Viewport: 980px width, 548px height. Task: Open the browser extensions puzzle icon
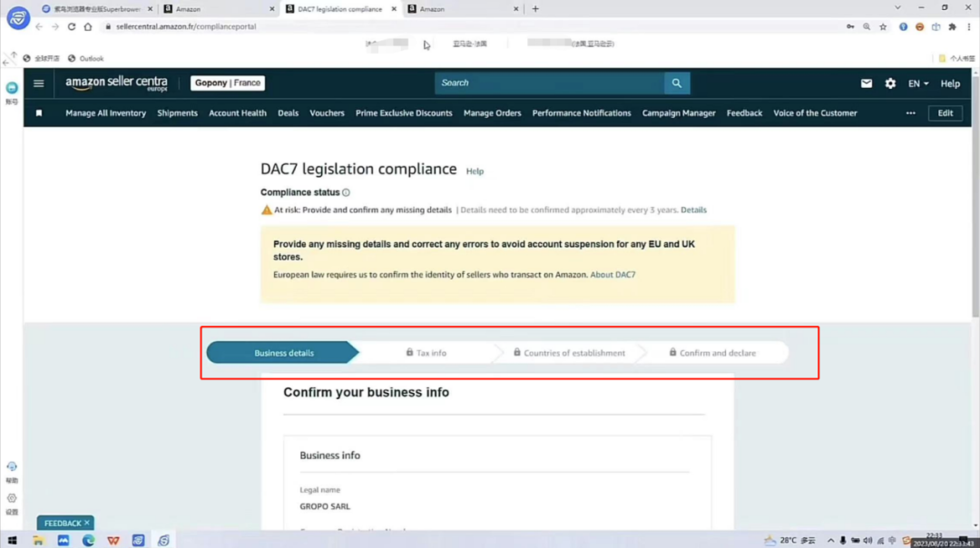(x=952, y=27)
